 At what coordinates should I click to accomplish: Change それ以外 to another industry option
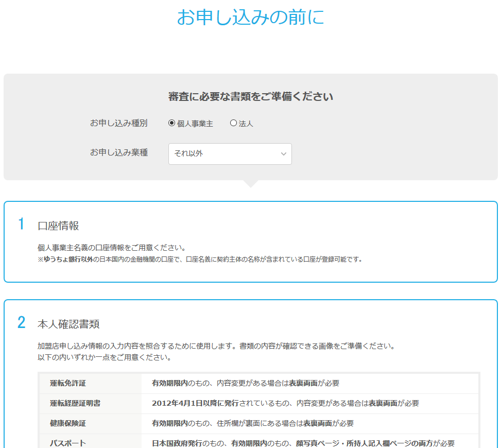pos(230,153)
